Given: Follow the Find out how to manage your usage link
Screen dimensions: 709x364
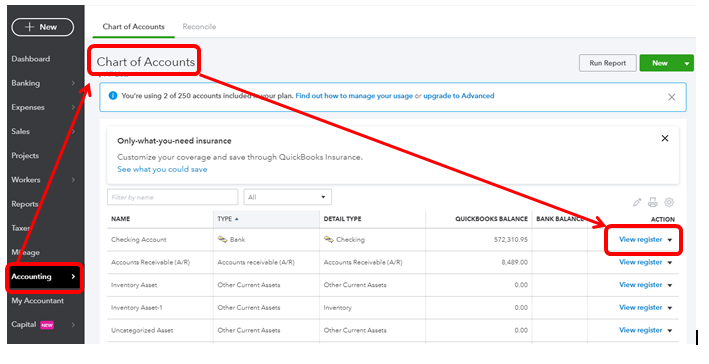Looking at the screenshot, I should point(354,96).
